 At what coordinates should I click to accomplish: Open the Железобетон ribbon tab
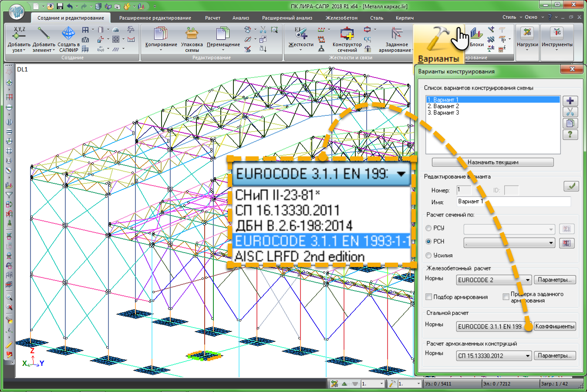click(x=341, y=18)
